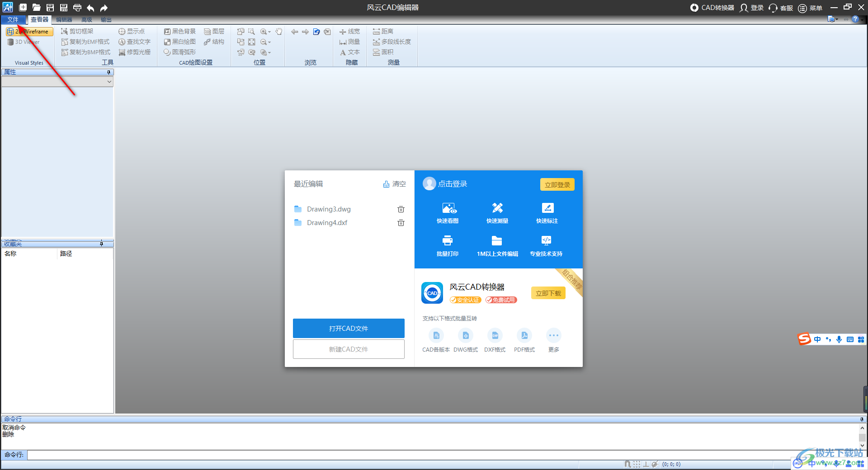Click the print icon in the title bar
The image size is (868, 470).
click(77, 8)
